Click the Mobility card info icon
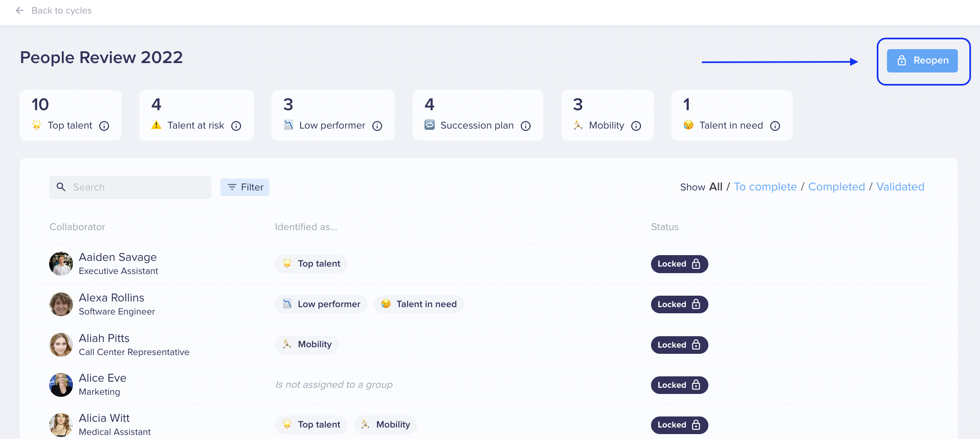Viewport: 980px width, 439px height. [636, 126]
